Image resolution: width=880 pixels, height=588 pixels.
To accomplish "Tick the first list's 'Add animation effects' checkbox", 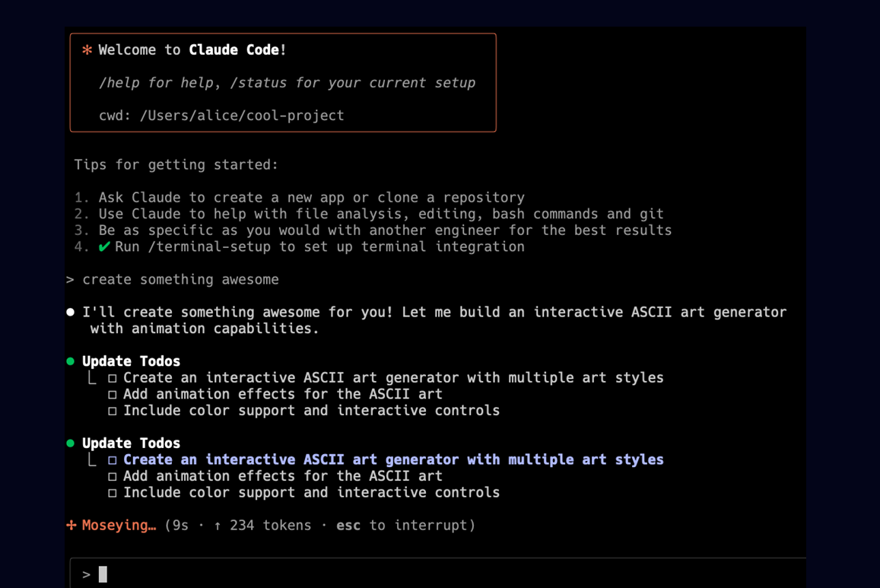I will point(113,395).
